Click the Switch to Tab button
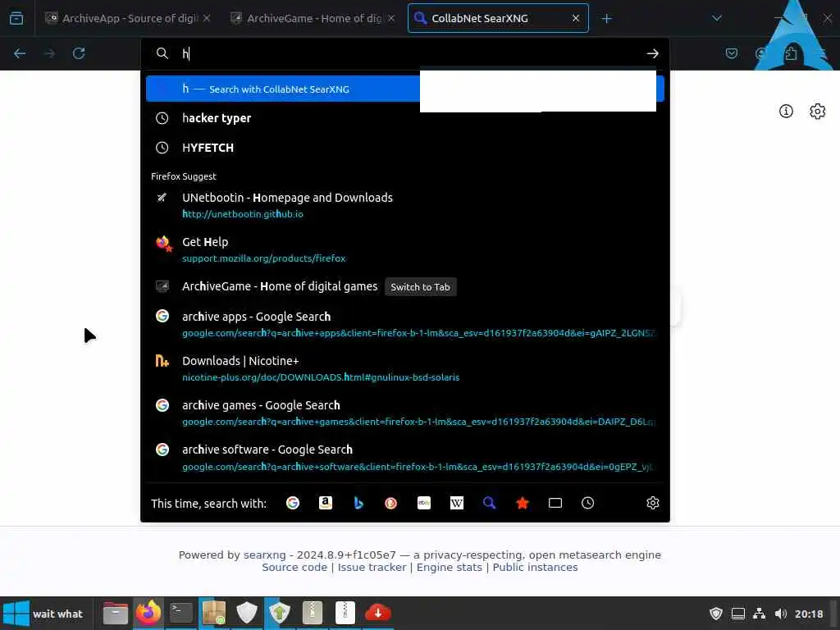 tap(421, 286)
